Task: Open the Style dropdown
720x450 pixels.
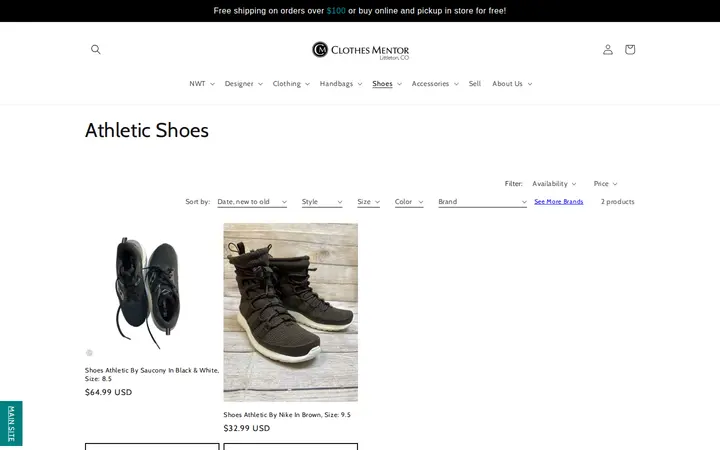Action: tap(322, 202)
